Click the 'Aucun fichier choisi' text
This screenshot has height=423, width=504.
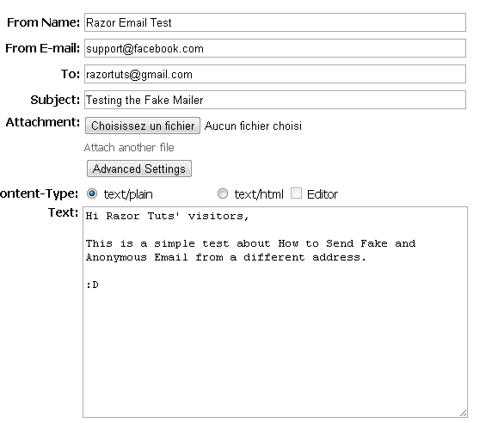coord(253,126)
